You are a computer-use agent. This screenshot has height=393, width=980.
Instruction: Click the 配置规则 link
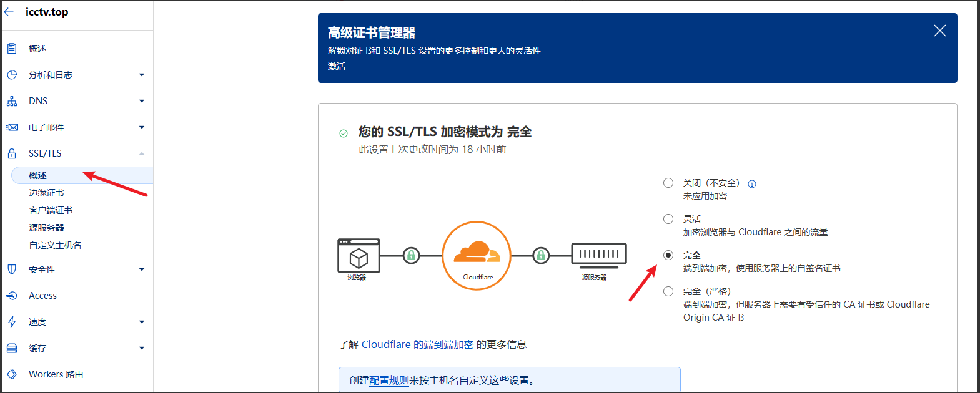pos(389,380)
